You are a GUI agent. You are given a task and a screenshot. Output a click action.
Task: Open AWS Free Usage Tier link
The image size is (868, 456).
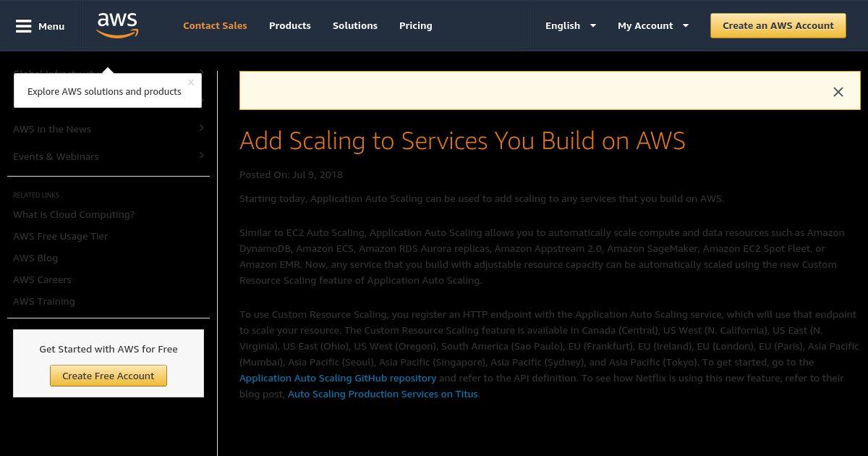61,236
